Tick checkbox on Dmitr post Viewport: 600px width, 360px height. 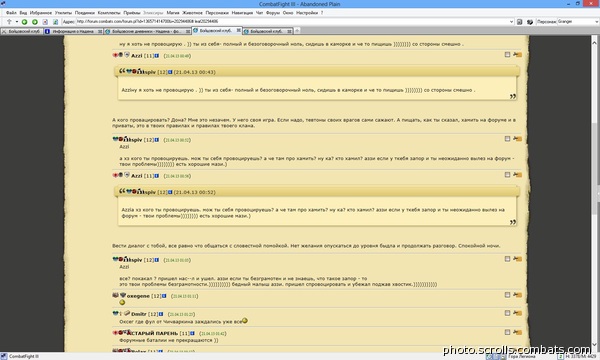[x=507, y=313]
